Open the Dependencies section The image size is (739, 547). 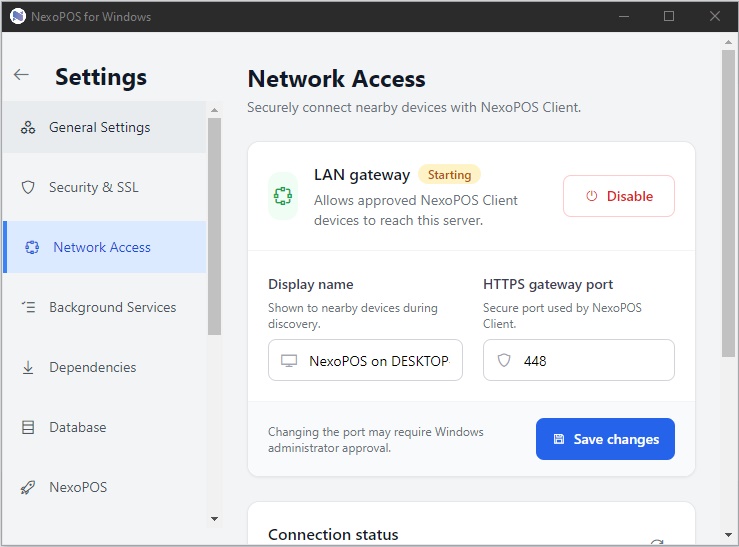click(x=105, y=367)
